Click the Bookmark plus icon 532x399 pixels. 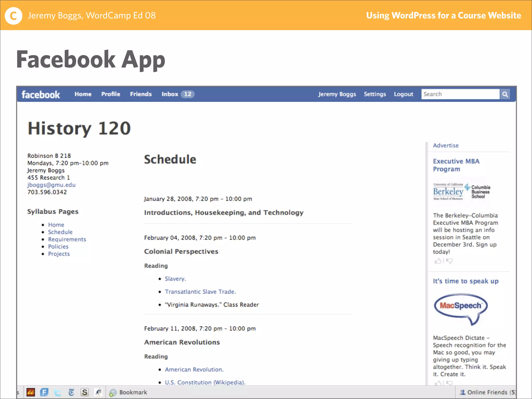[113, 393]
